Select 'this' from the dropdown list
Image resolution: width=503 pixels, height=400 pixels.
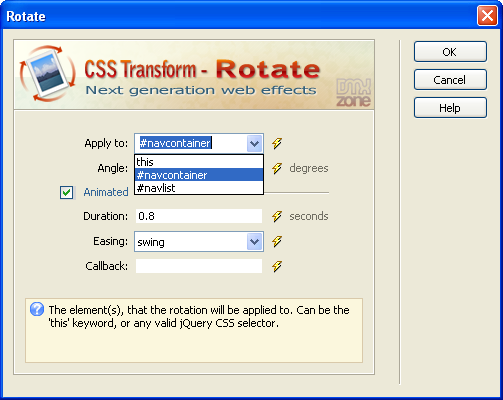pos(199,162)
